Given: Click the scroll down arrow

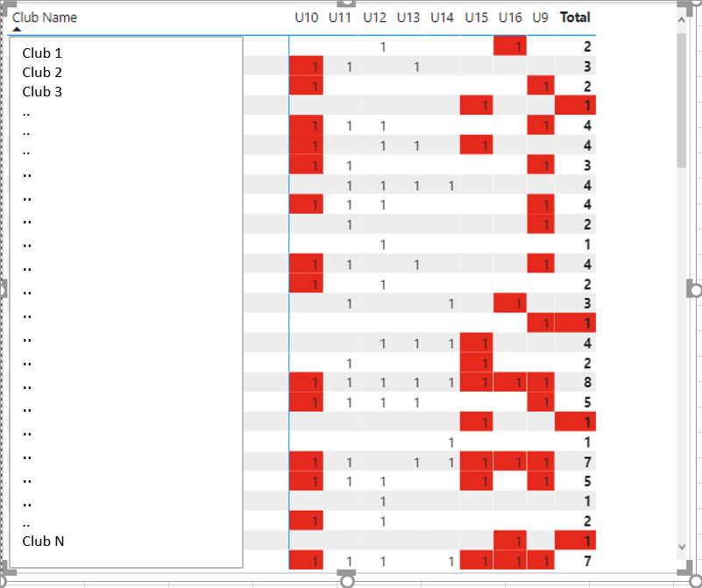Looking at the screenshot, I should pyautogui.click(x=682, y=547).
